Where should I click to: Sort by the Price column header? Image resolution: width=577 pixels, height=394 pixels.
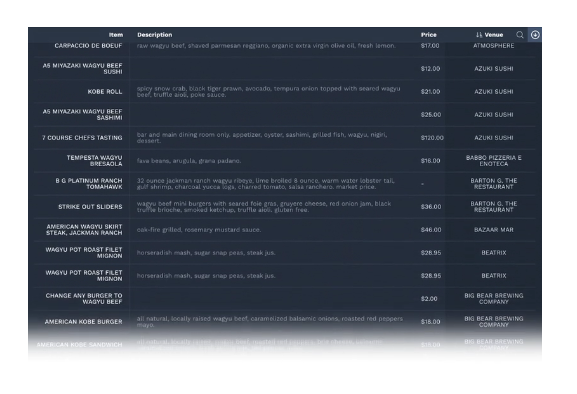tap(429, 35)
